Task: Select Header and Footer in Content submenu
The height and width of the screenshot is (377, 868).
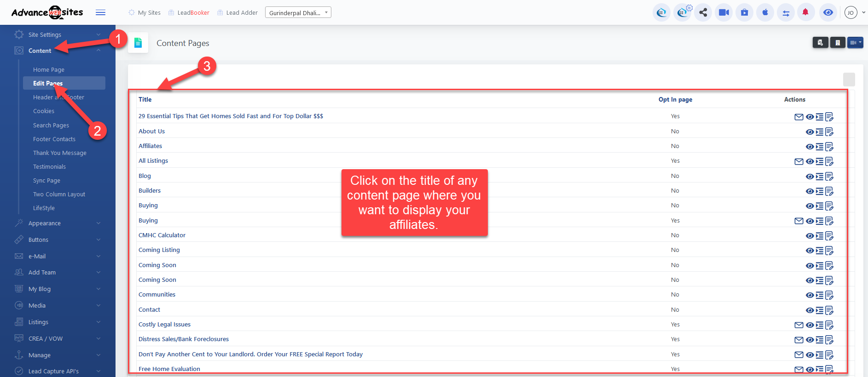Action: (58, 97)
